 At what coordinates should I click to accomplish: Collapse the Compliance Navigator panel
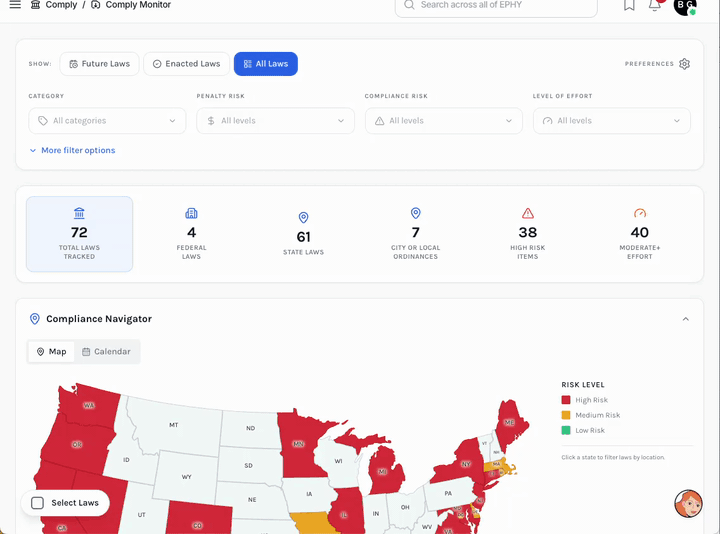[686, 319]
